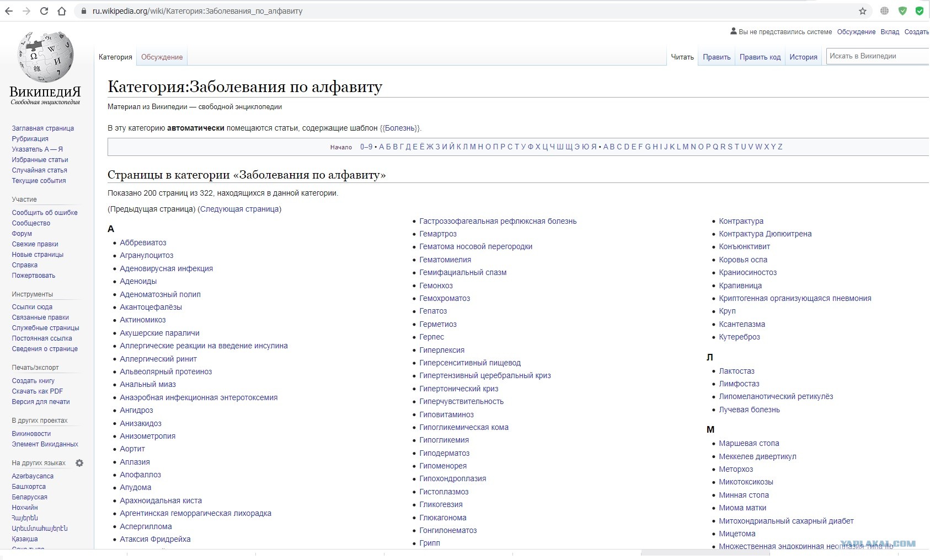Open the Wikipedia globe logo
Screen dimensions: 930x560
click(x=45, y=57)
